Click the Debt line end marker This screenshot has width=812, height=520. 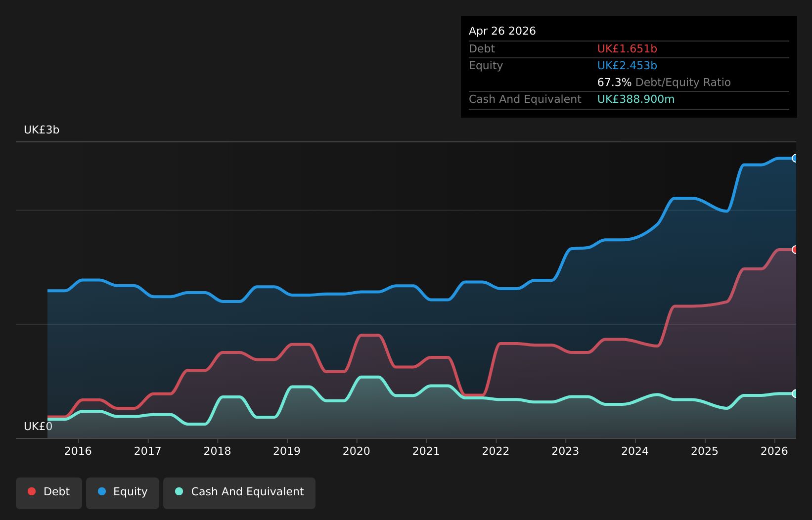coord(795,250)
